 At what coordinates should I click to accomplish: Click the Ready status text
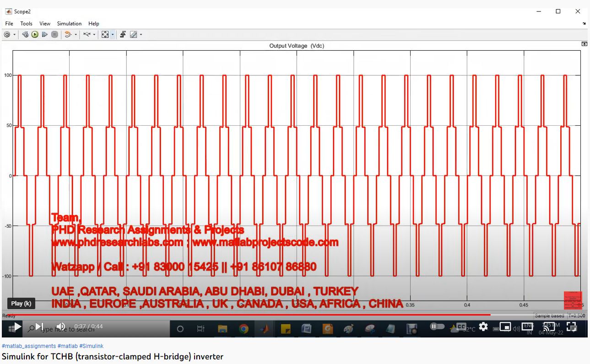coord(9,316)
